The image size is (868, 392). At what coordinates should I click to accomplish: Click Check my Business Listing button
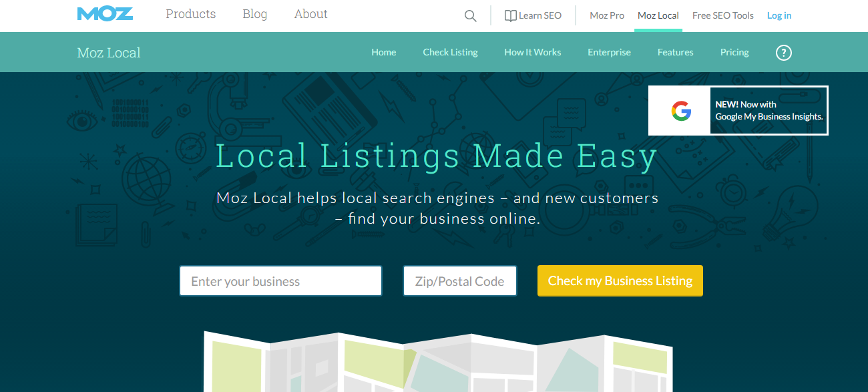[x=620, y=280]
